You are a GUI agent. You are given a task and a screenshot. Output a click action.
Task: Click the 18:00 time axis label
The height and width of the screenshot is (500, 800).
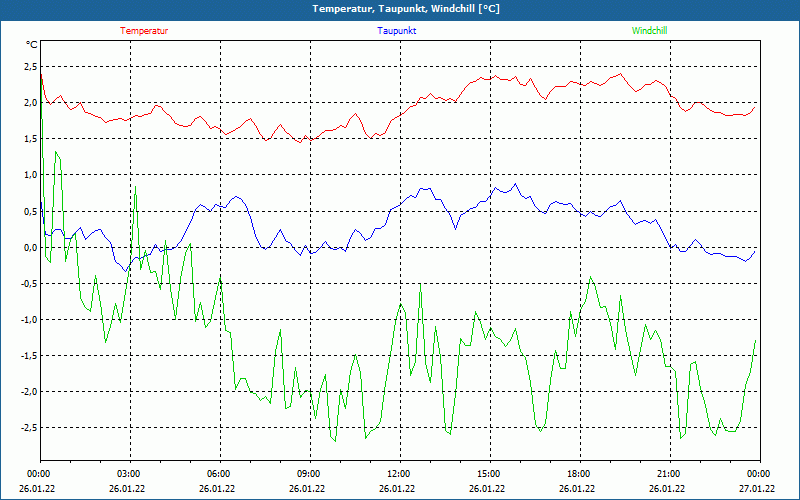coord(579,474)
